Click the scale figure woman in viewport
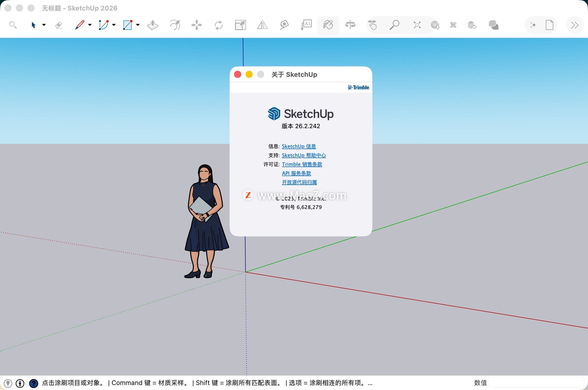The height and width of the screenshot is (390, 588). pyautogui.click(x=206, y=221)
